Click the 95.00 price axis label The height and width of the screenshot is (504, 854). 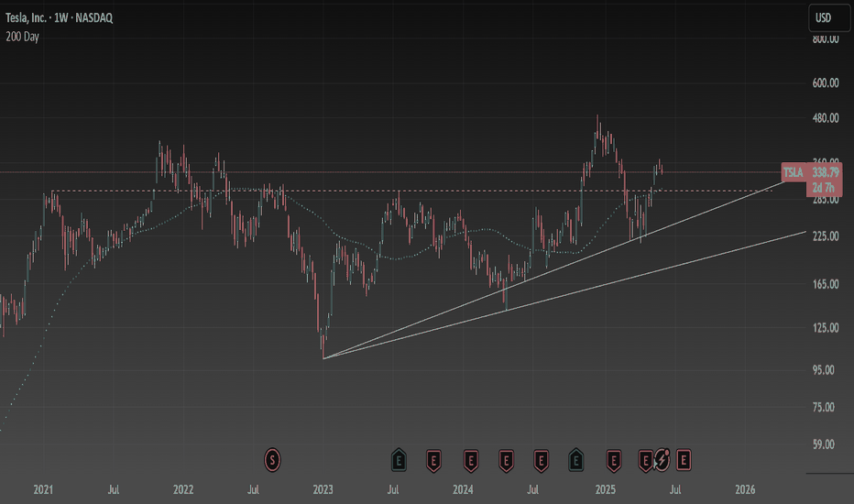[x=824, y=370]
